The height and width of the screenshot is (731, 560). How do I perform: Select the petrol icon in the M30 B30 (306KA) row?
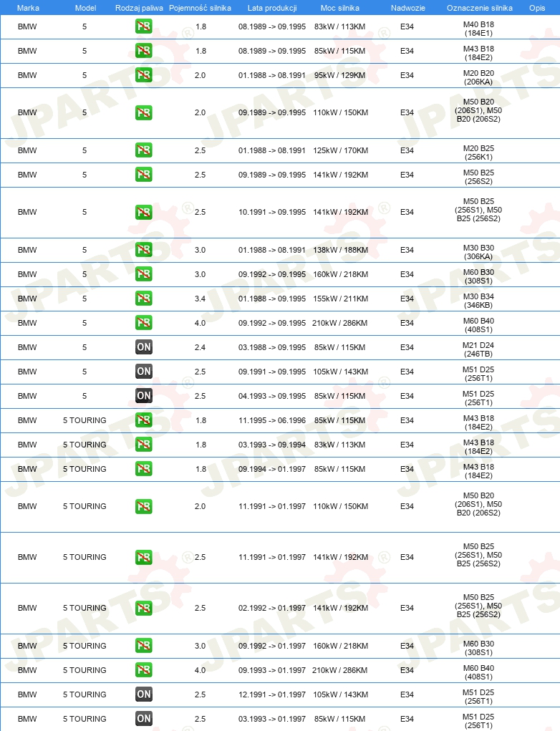point(144,250)
